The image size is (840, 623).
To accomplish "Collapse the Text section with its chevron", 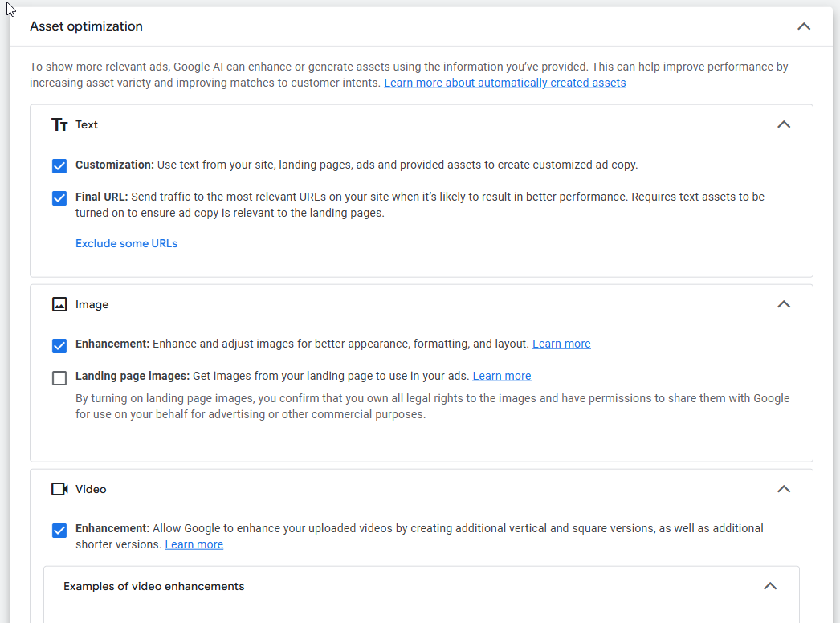I will click(784, 124).
